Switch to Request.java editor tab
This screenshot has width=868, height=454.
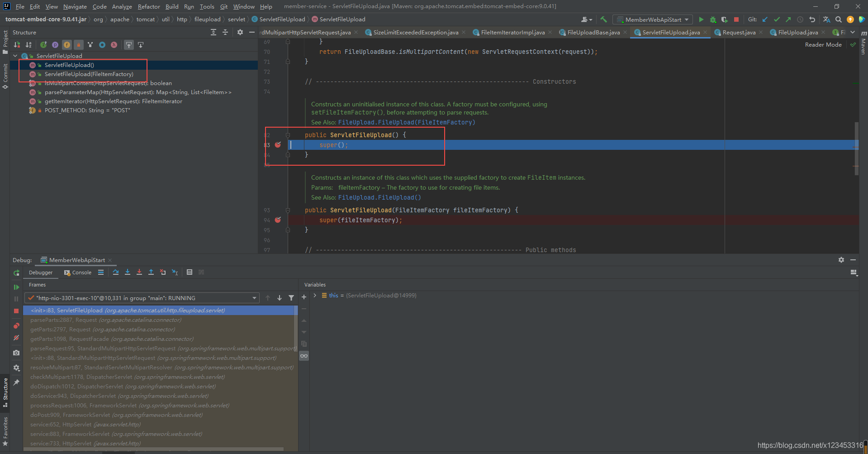(739, 32)
